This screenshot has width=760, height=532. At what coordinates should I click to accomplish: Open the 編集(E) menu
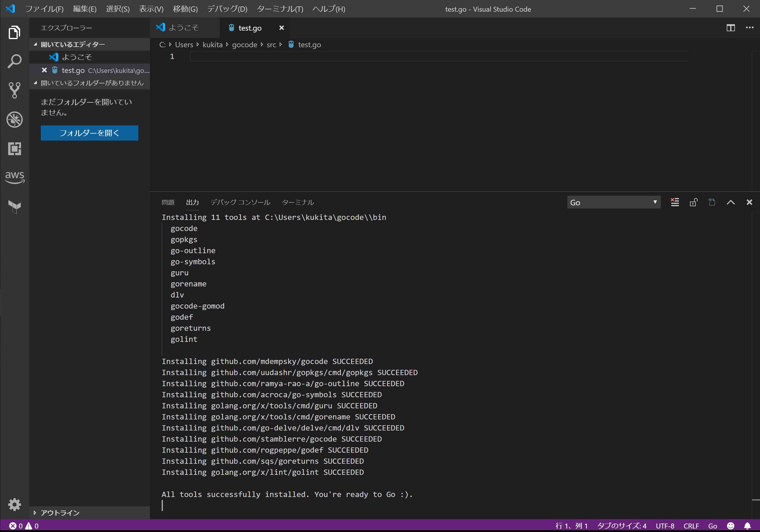[x=85, y=9]
